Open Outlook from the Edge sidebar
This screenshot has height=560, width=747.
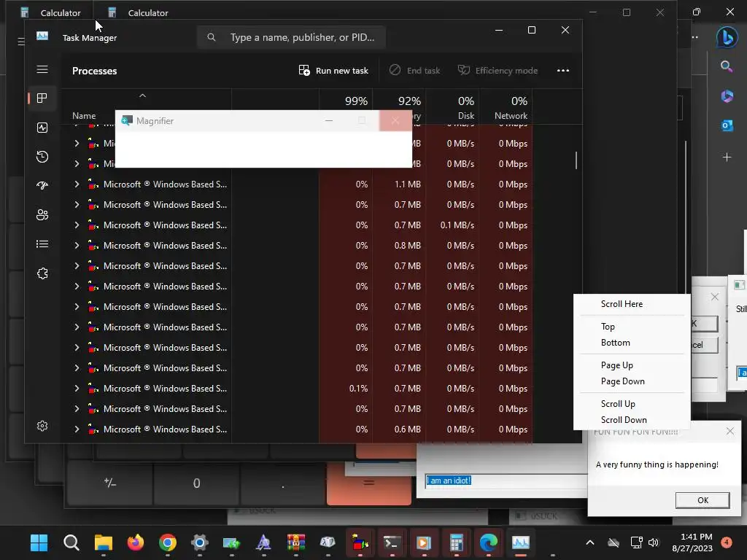[x=727, y=125]
